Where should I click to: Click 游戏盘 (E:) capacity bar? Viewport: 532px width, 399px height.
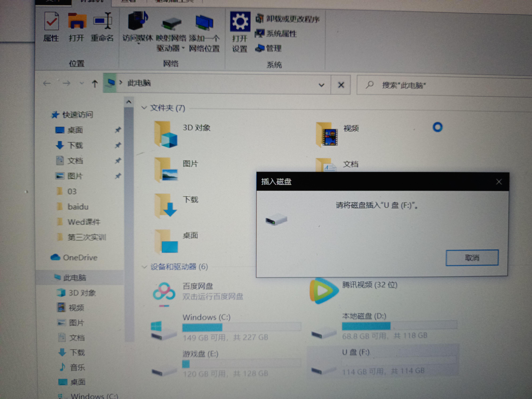click(x=242, y=364)
